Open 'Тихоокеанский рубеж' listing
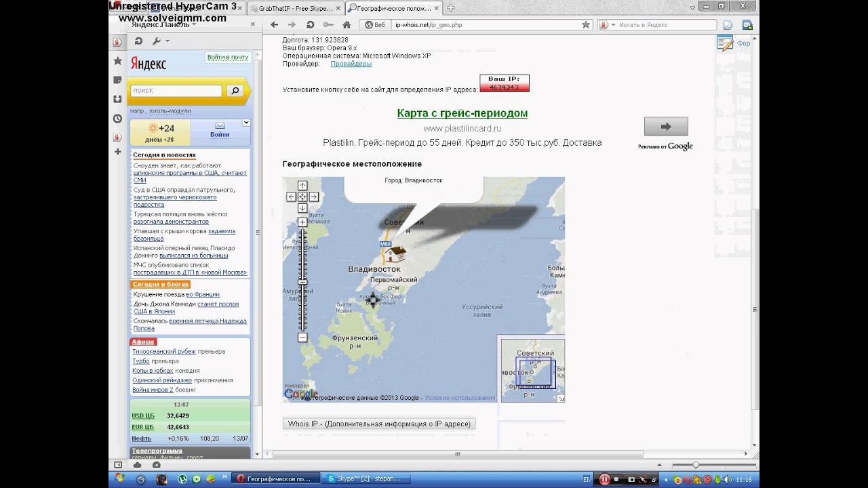 click(164, 352)
